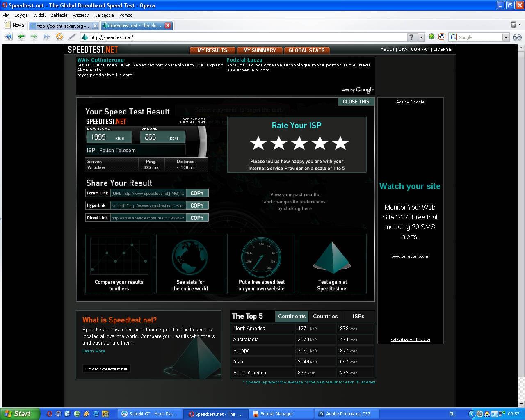Copy the Hyperlink code

[197, 205]
